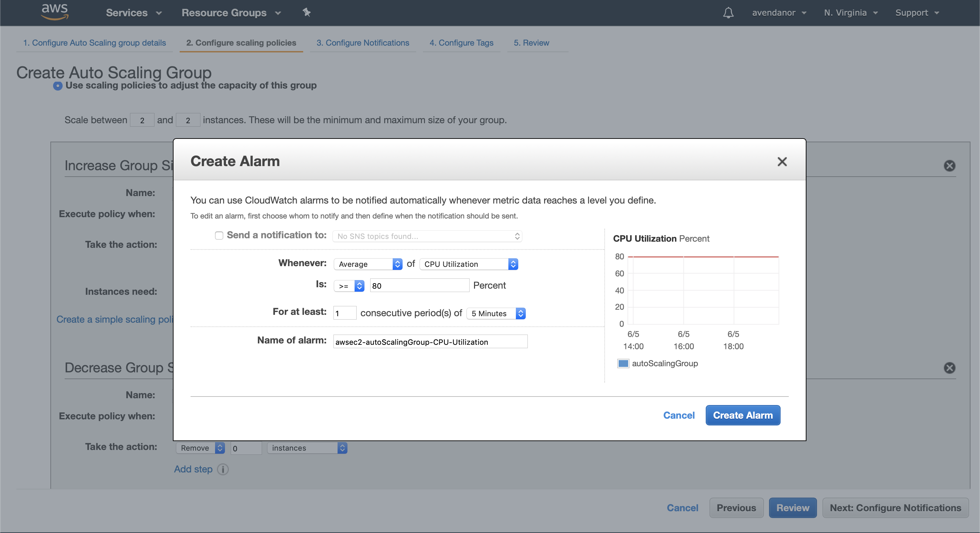This screenshot has width=980, height=533.
Task: Click the Favorites pin icon in toolbar
Action: pyautogui.click(x=306, y=12)
